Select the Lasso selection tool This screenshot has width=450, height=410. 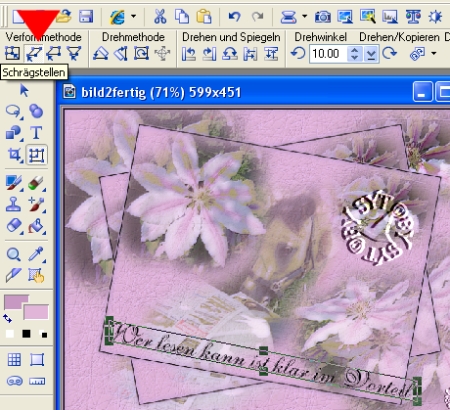14,112
